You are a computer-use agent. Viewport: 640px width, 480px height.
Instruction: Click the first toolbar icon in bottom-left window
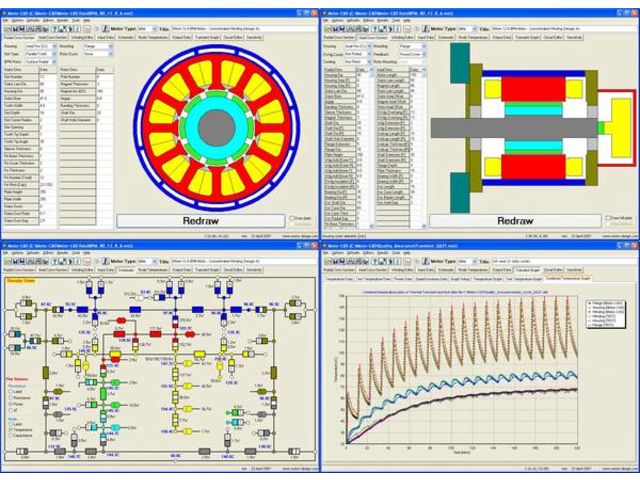point(7,263)
